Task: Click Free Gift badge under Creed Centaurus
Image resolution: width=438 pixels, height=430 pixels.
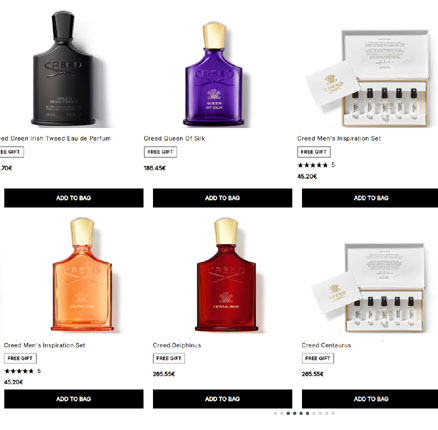Action: (x=318, y=358)
